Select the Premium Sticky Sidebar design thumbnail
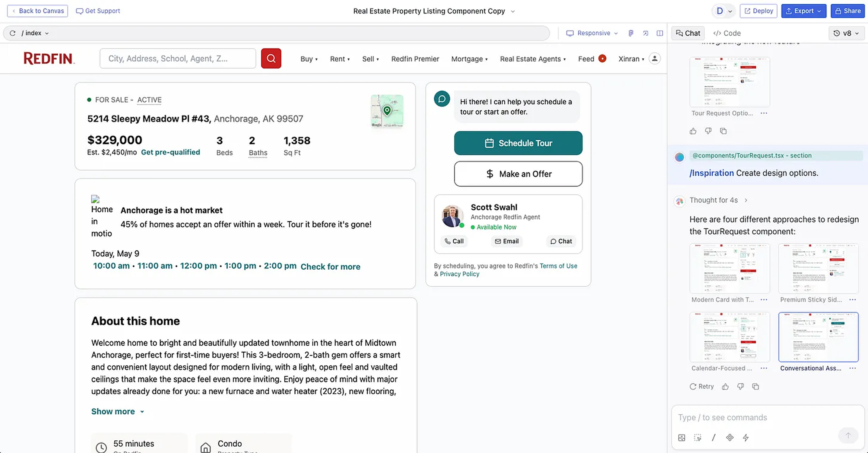 (818, 269)
